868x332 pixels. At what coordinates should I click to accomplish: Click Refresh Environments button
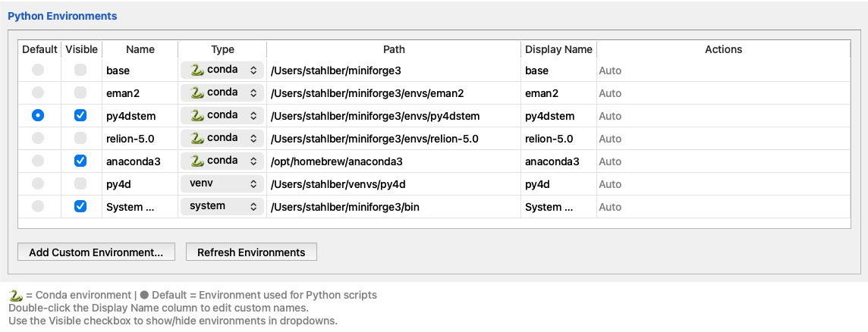point(251,252)
